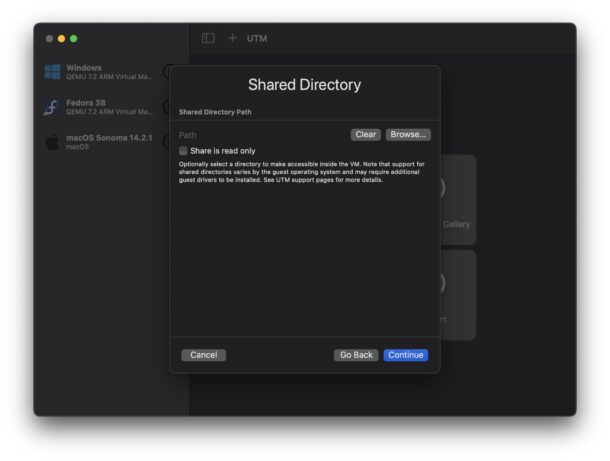Enable the Share is read only checkbox
610x461 pixels.
183,151
